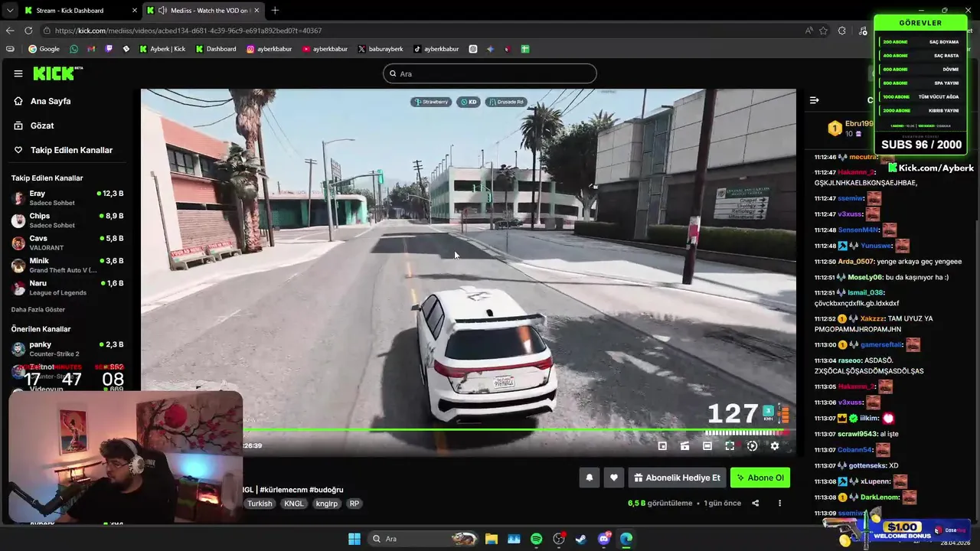
Task: Click the RP tag
Action: (x=354, y=504)
